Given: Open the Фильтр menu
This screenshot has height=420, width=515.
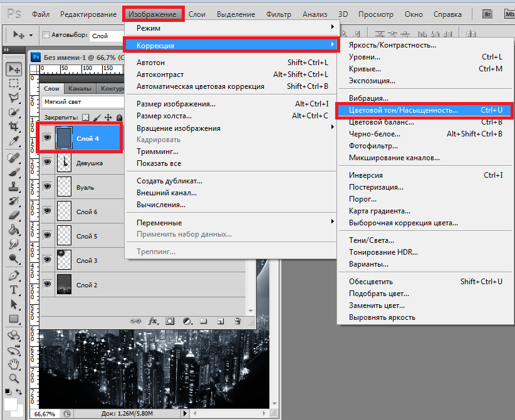Looking at the screenshot, I should coord(278,14).
